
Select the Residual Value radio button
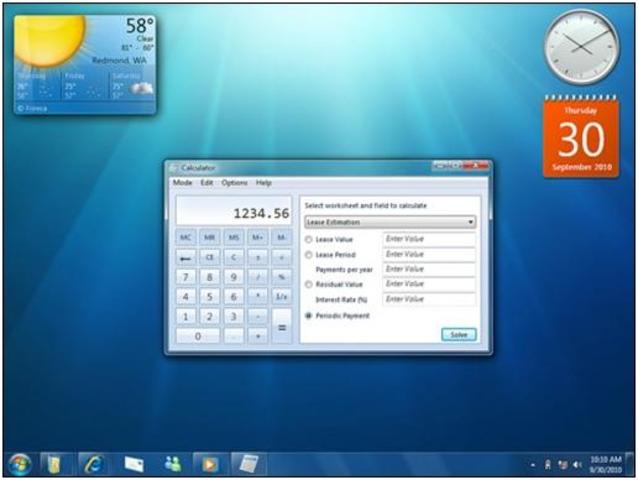[308, 284]
